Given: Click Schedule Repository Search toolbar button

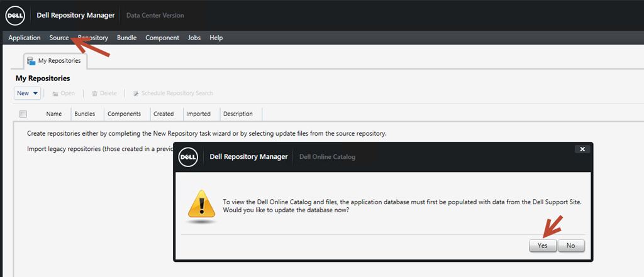Looking at the screenshot, I should [x=173, y=93].
